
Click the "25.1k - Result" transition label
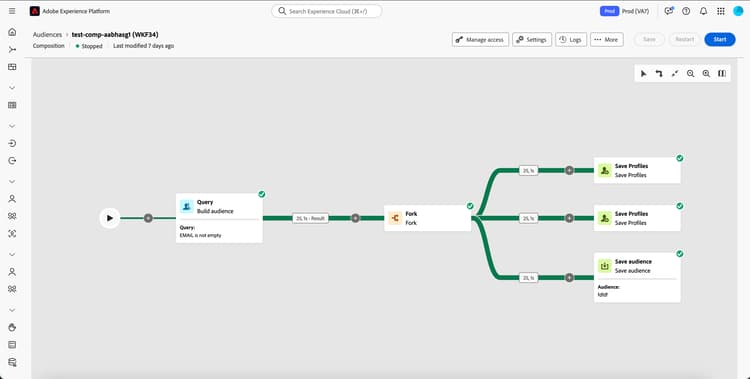(x=310, y=218)
